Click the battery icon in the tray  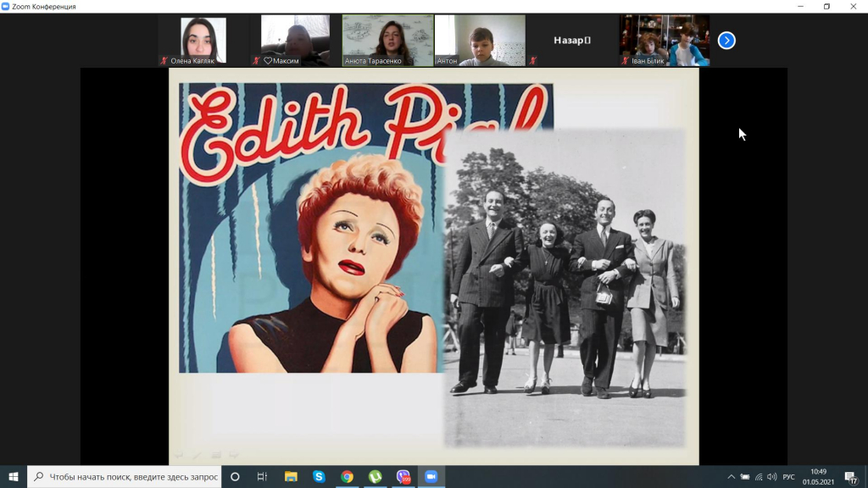(x=745, y=477)
